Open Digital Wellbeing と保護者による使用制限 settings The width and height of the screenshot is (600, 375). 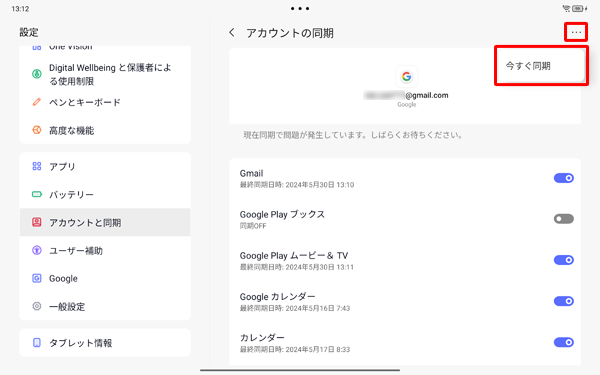tap(105, 74)
